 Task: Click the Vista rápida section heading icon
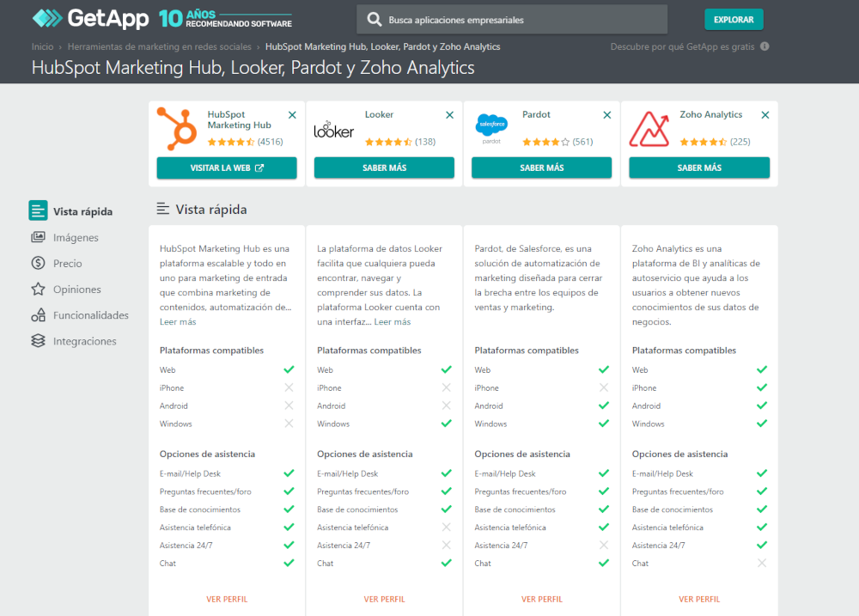(x=162, y=208)
